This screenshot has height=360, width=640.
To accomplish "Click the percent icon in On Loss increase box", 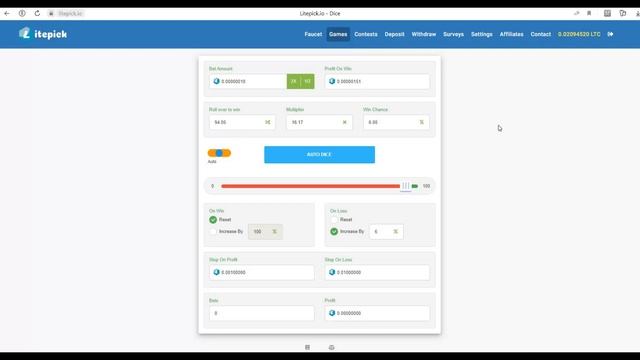I will click(395, 231).
